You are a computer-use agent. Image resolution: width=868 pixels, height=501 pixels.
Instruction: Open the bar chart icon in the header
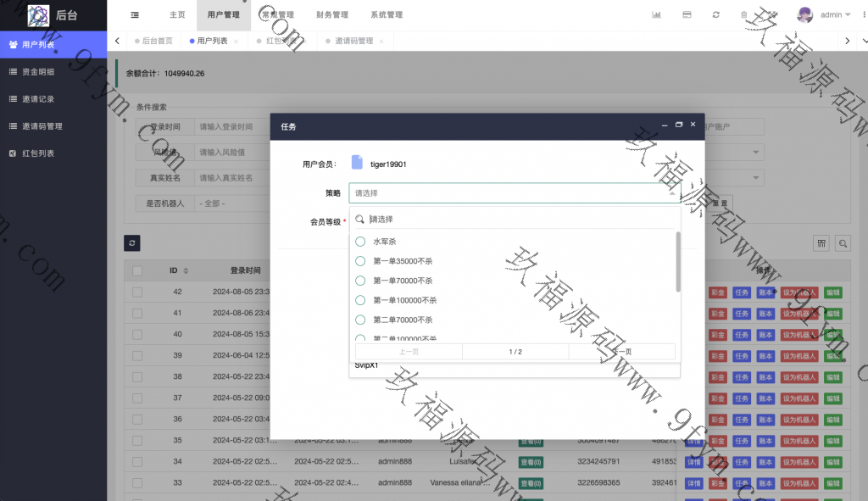point(656,15)
